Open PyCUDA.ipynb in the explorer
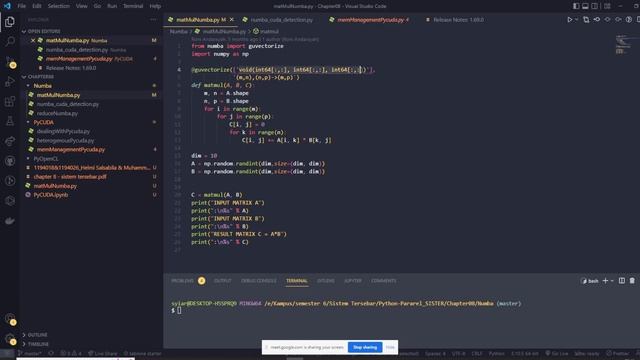Viewport: 640px width, 360px height. point(51,195)
